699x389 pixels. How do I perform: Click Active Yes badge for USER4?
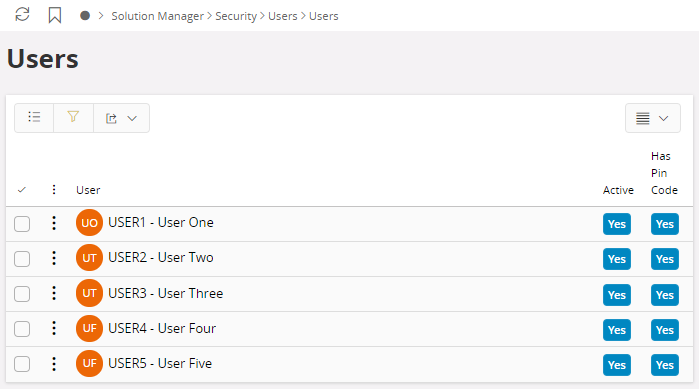617,330
